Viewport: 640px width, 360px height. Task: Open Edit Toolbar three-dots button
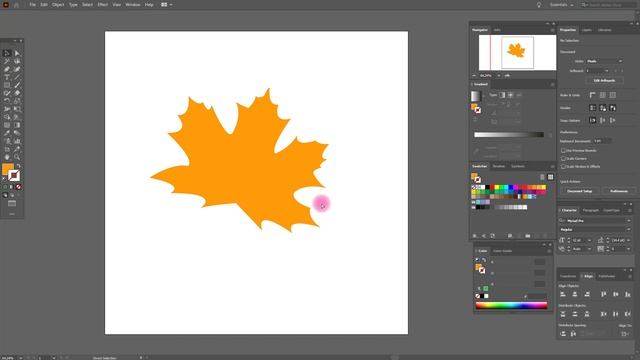pyautogui.click(x=12, y=213)
